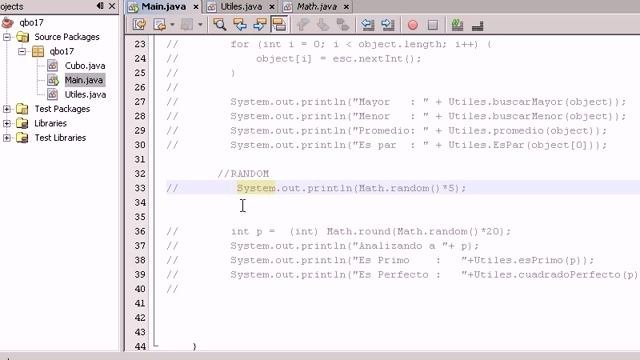640x360 pixels.
Task: Click the Utiles.java file icon in tree
Action: [x=53, y=95]
